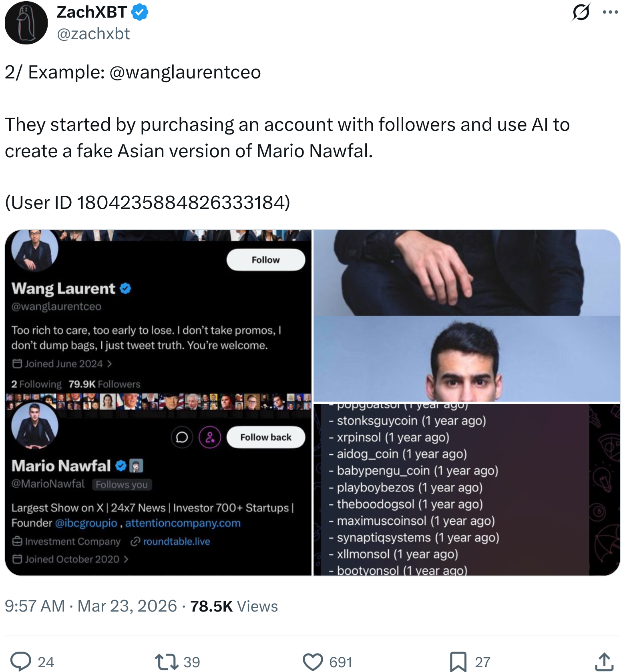Click the reply comment icon
This screenshot has width=623, height=672.
point(21,662)
